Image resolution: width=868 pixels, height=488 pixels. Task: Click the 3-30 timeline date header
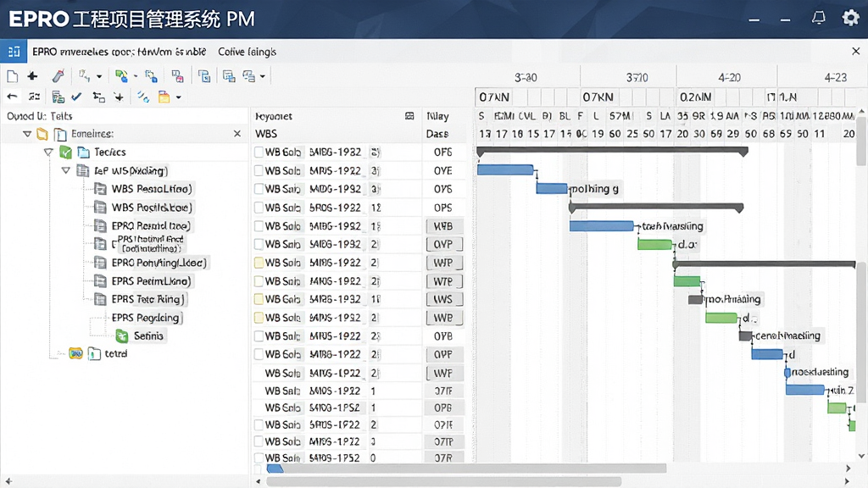(x=526, y=77)
